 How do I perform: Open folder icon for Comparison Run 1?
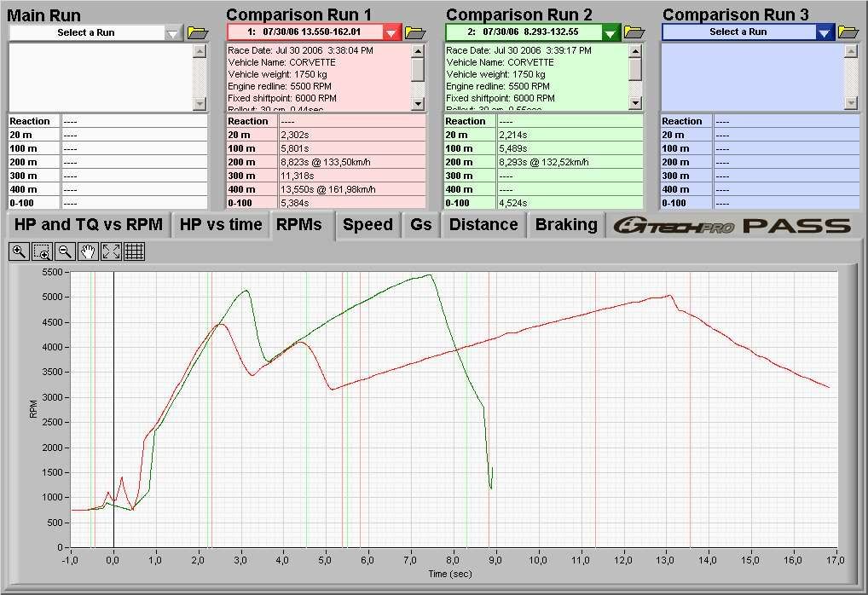point(414,32)
